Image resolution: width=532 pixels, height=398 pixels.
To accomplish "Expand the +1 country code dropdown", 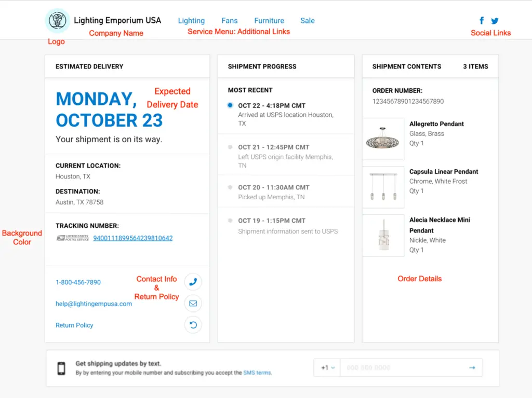I will [327, 368].
